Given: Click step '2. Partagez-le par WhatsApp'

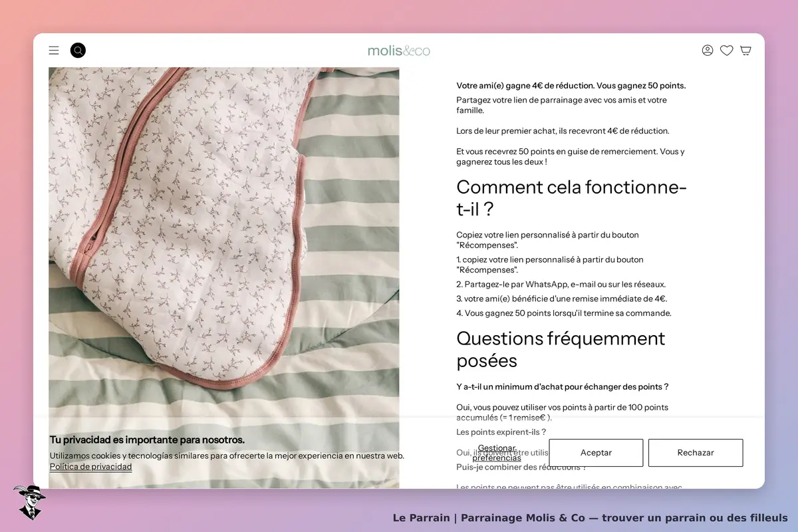Looking at the screenshot, I should [x=561, y=285].
